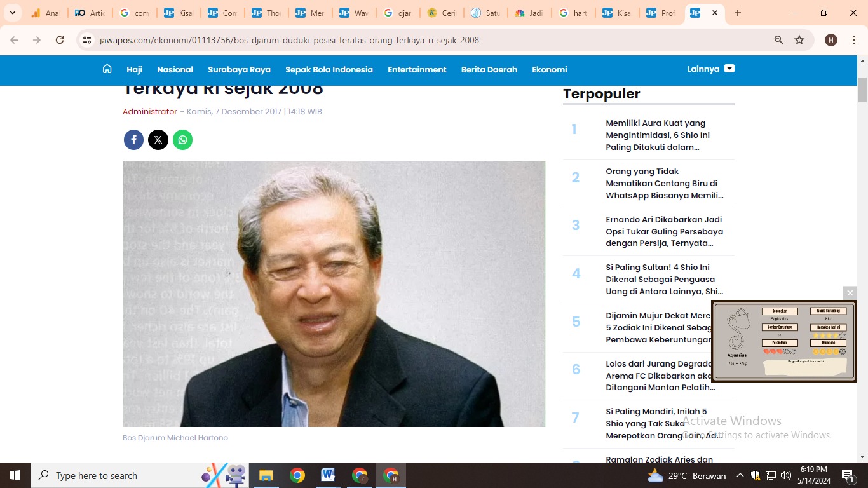Switch to the 'Satu' browser tab
Viewport: 868px width, 488px height.
coord(485,13)
